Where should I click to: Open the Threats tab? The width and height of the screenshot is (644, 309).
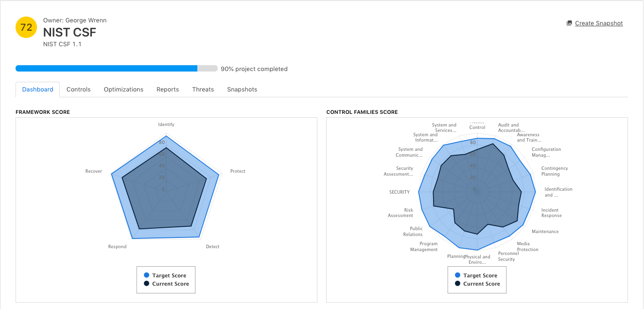tap(203, 89)
